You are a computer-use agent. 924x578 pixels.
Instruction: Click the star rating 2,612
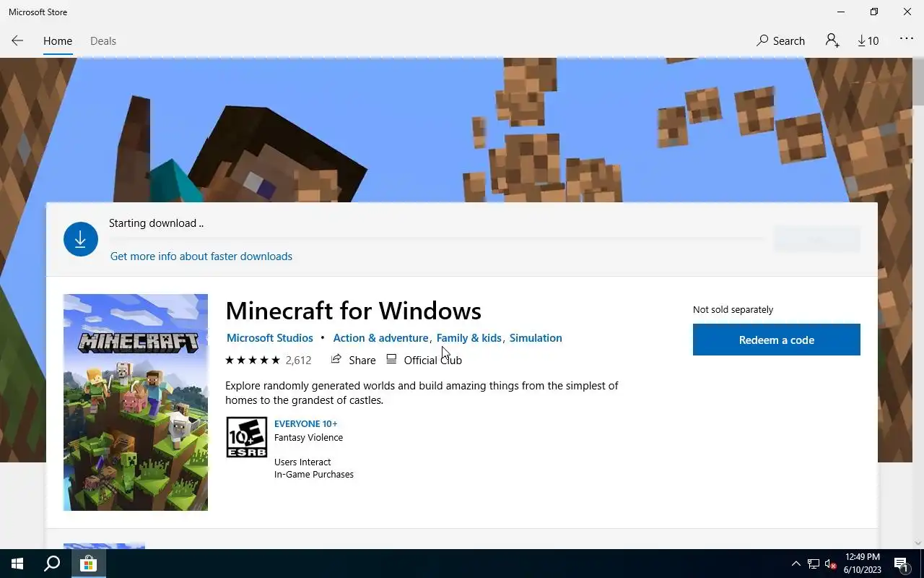tap(269, 360)
